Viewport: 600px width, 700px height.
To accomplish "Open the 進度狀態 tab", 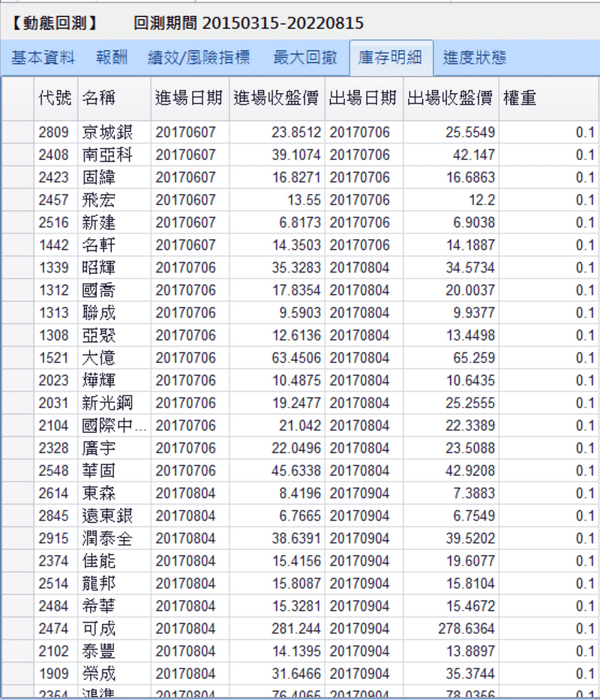I will click(474, 58).
